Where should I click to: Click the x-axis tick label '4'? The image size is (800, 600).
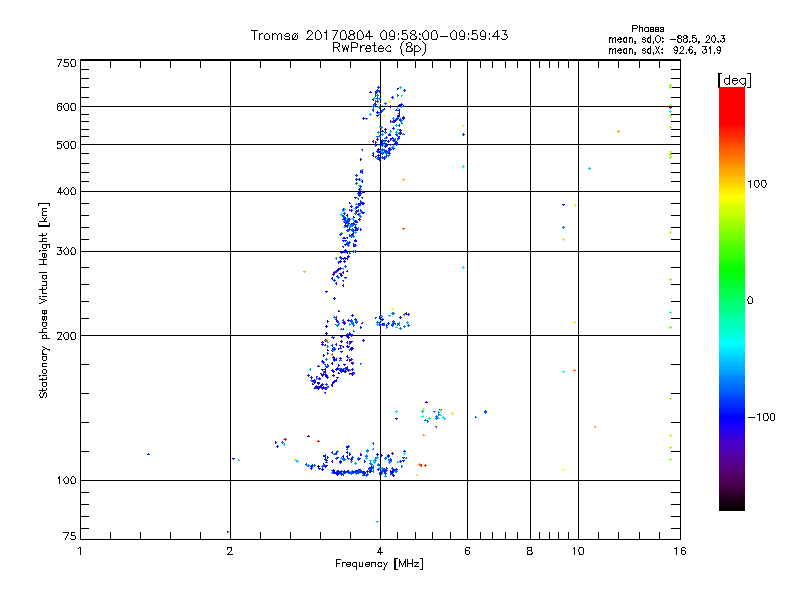[380, 551]
